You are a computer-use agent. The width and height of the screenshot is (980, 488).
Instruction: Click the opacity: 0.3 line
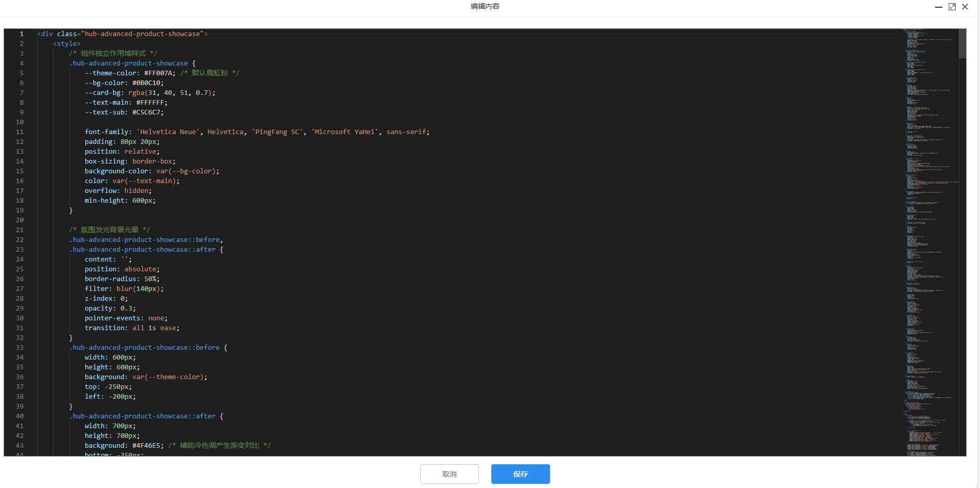110,308
